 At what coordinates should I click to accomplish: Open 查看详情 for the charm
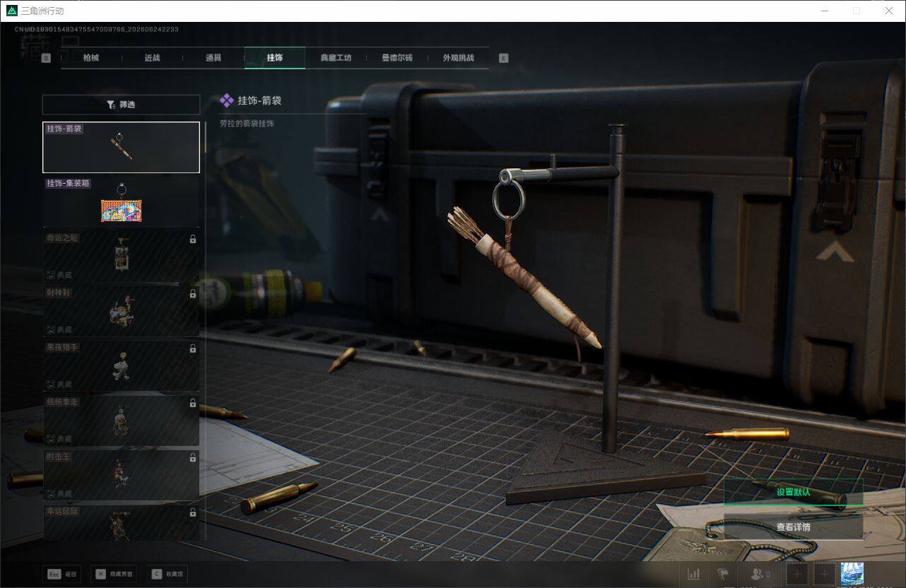[793, 527]
